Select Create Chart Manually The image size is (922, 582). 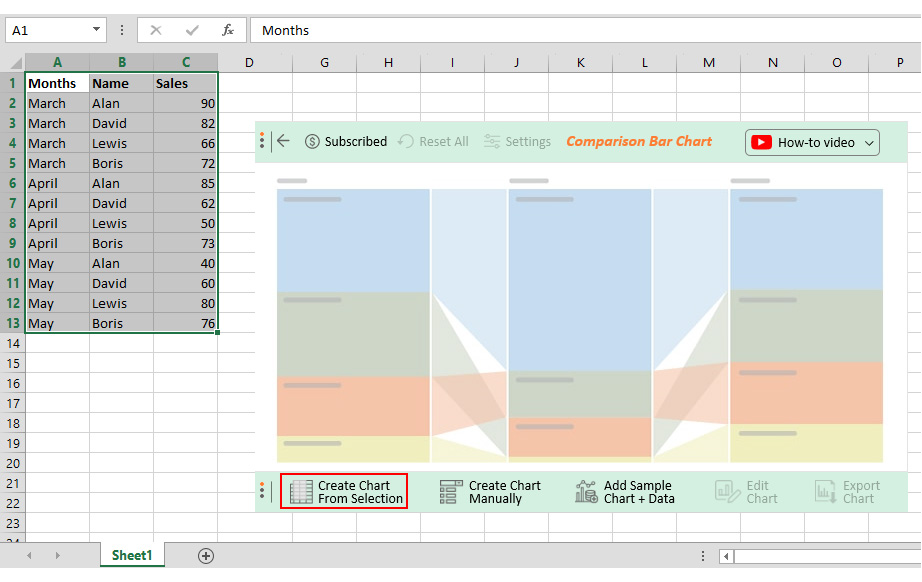point(486,491)
